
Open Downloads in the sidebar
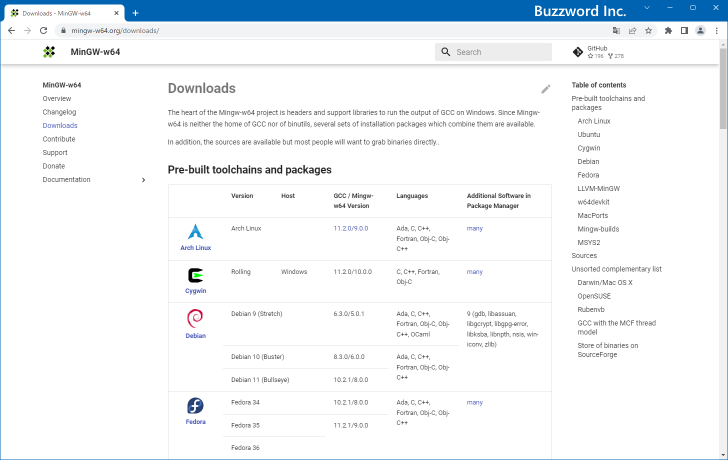(60, 125)
